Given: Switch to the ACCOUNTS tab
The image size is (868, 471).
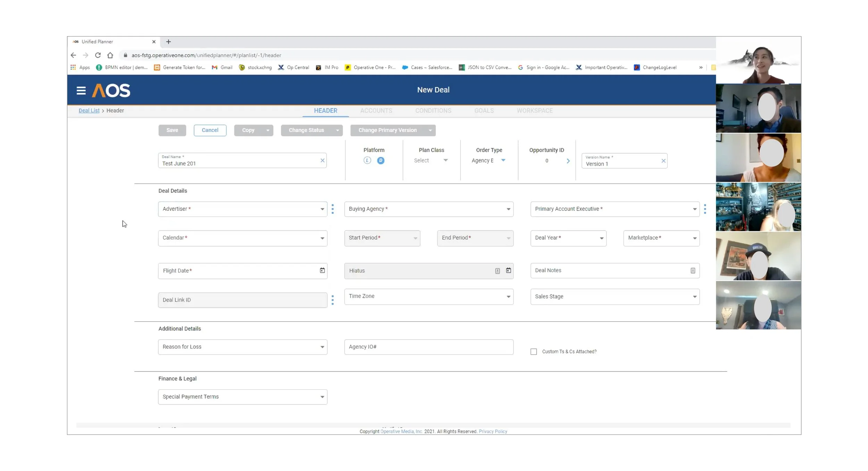Looking at the screenshot, I should (x=376, y=110).
